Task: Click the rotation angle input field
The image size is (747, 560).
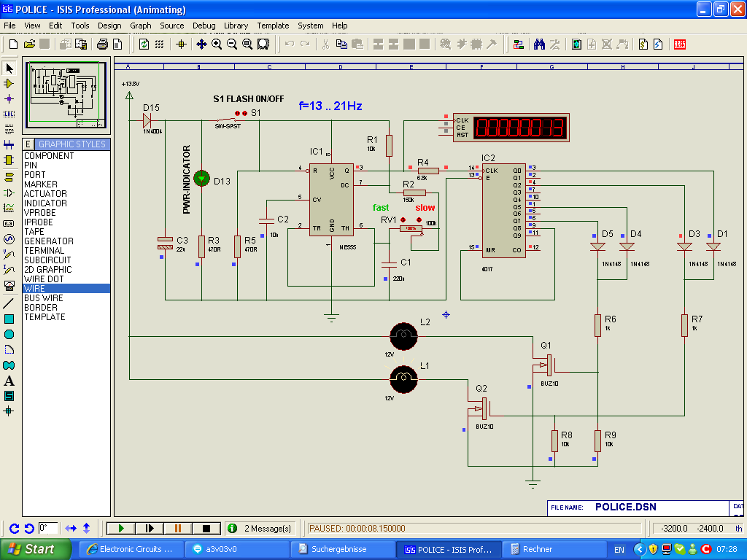Action: pyautogui.click(x=48, y=528)
